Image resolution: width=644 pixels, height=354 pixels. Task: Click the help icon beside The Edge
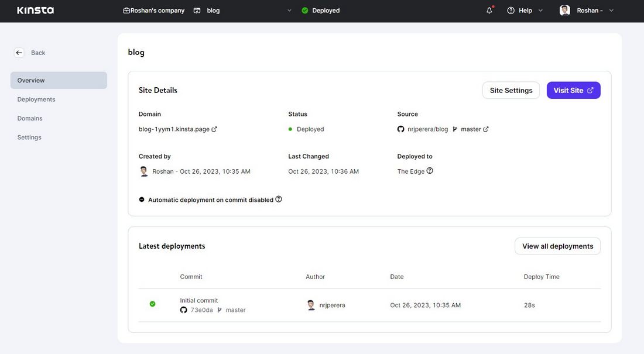(x=430, y=171)
